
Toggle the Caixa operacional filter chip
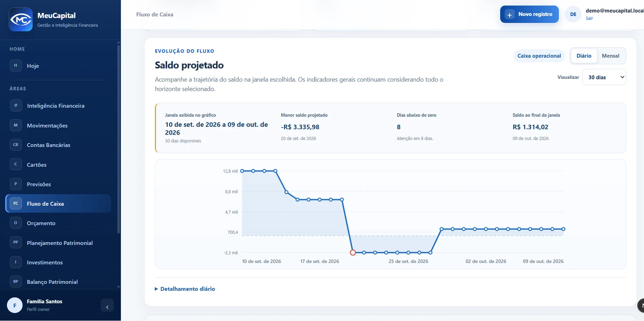(x=539, y=56)
